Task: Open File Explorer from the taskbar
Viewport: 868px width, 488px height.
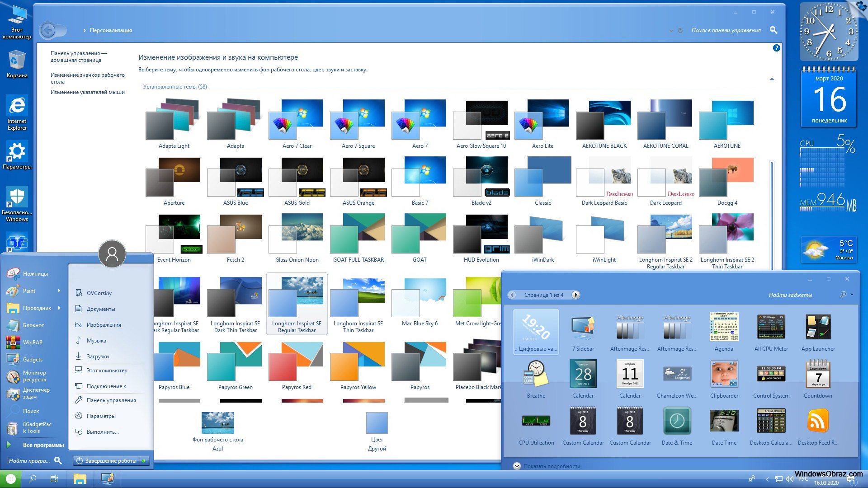Action: point(80,479)
